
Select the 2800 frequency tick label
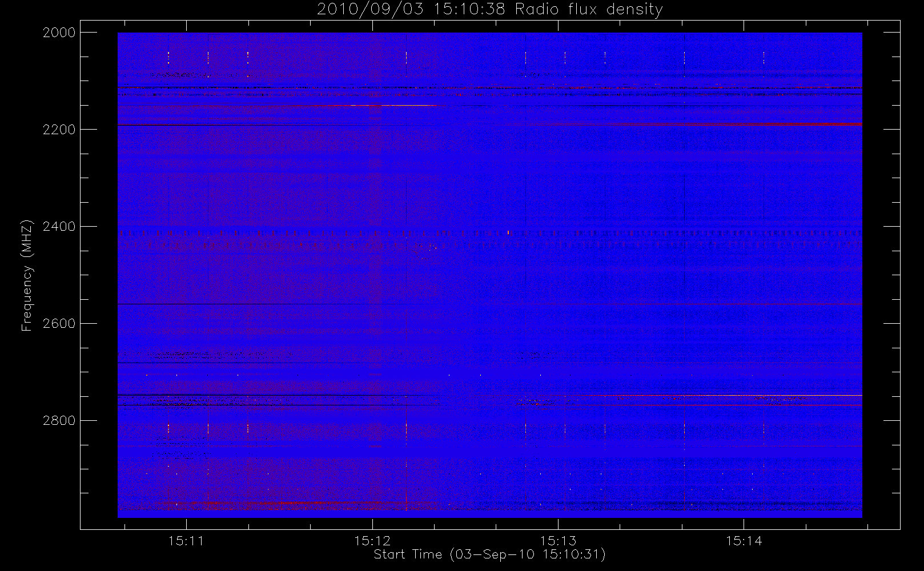click(x=59, y=421)
